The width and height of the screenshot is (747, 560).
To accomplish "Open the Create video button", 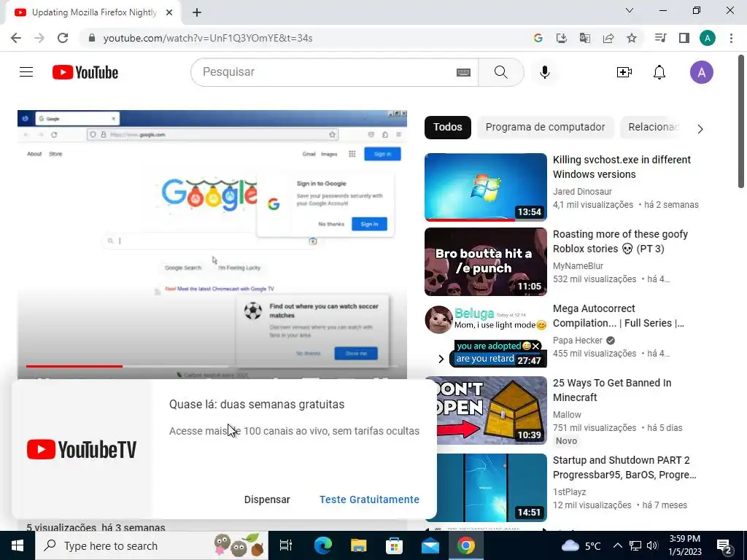I will [x=624, y=72].
